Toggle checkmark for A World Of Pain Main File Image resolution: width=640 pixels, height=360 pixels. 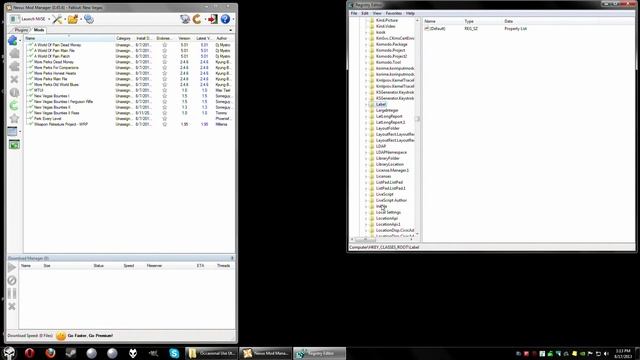pos(30,51)
